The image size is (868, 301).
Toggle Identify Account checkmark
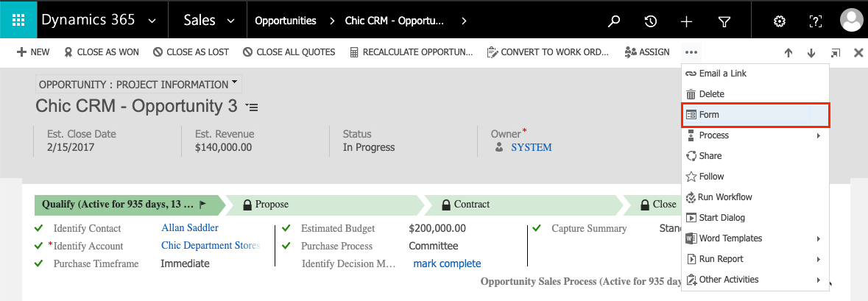pos(38,246)
